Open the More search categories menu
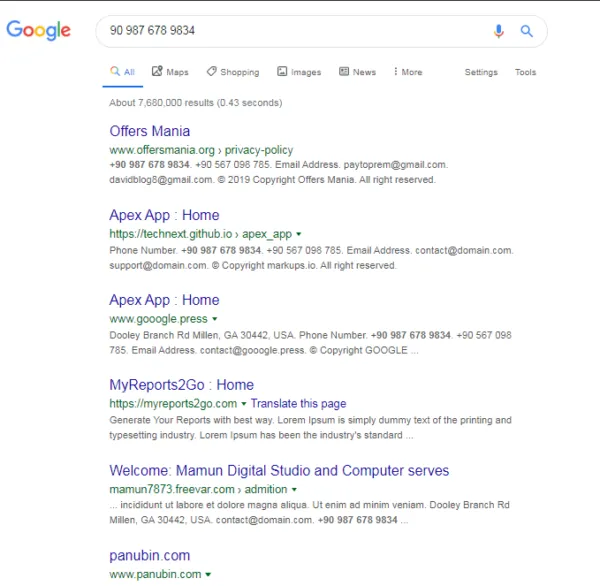Viewport: 600px width, 586px height. tap(408, 72)
